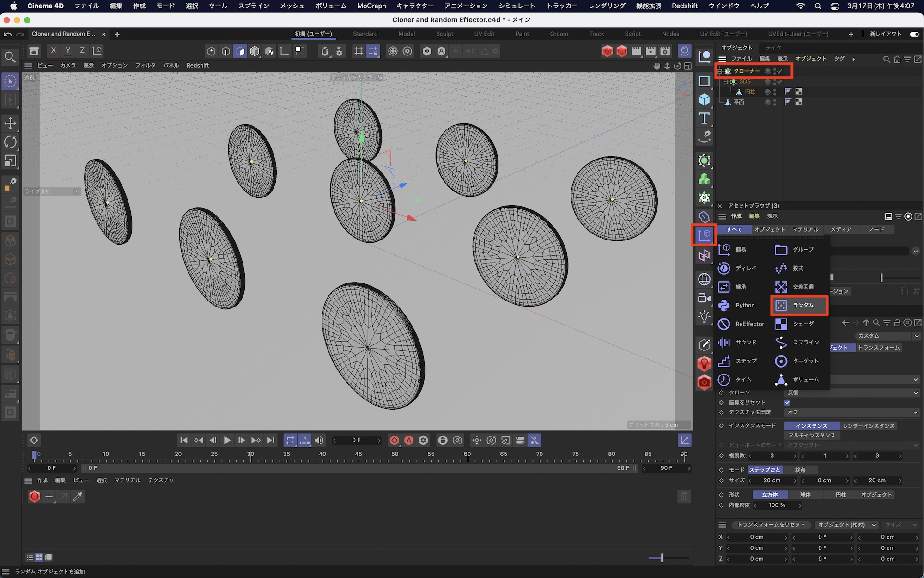Click the トランスフォームをリセット button
Image resolution: width=924 pixels, height=578 pixels.
(771, 524)
